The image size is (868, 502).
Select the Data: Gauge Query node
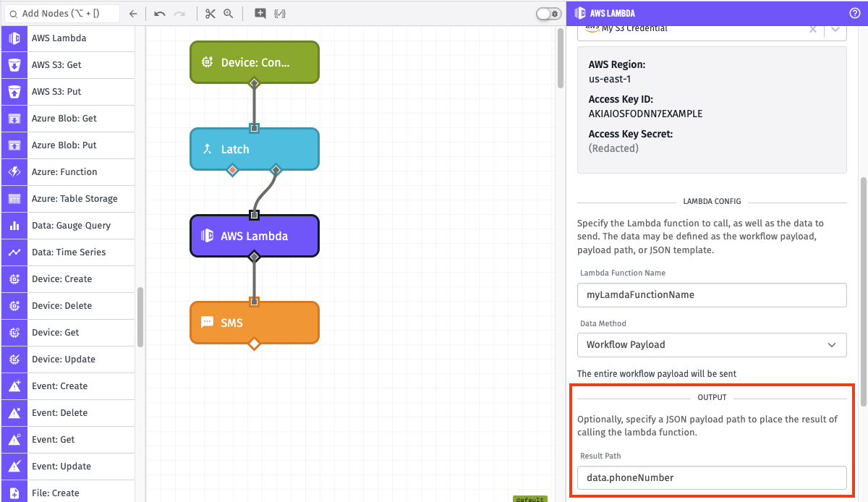point(68,226)
